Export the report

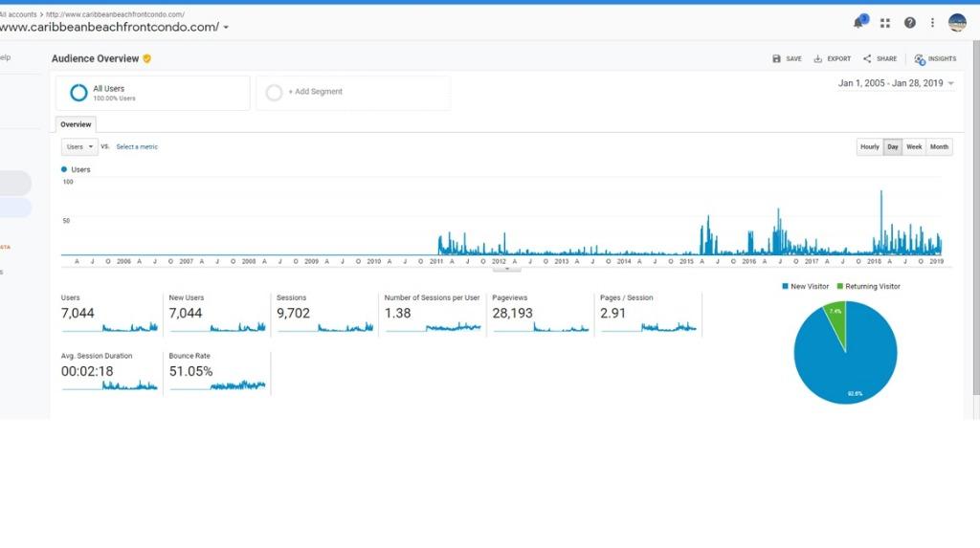(x=832, y=59)
